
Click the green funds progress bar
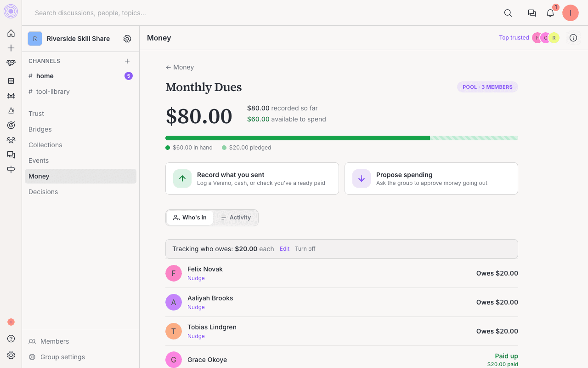tap(298, 138)
